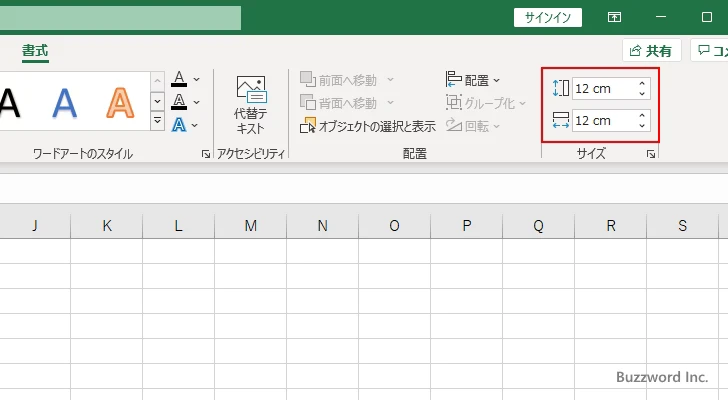
Task: Click the 共有 share button
Action: tap(651, 51)
